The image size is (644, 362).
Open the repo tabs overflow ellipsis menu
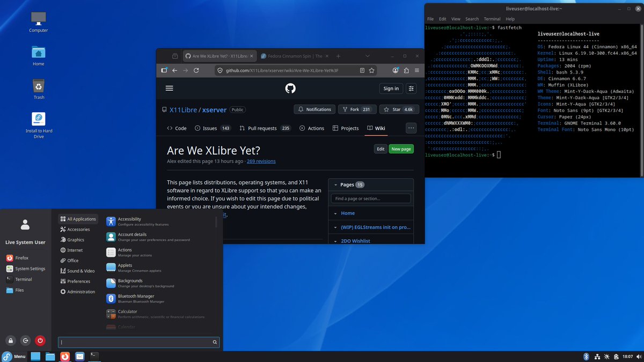(412, 128)
